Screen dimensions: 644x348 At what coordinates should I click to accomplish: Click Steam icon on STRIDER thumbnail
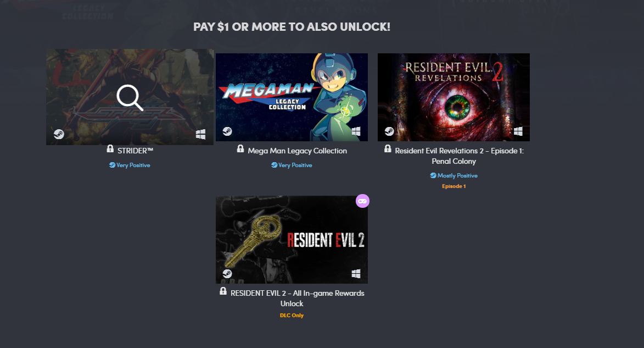[x=59, y=134]
